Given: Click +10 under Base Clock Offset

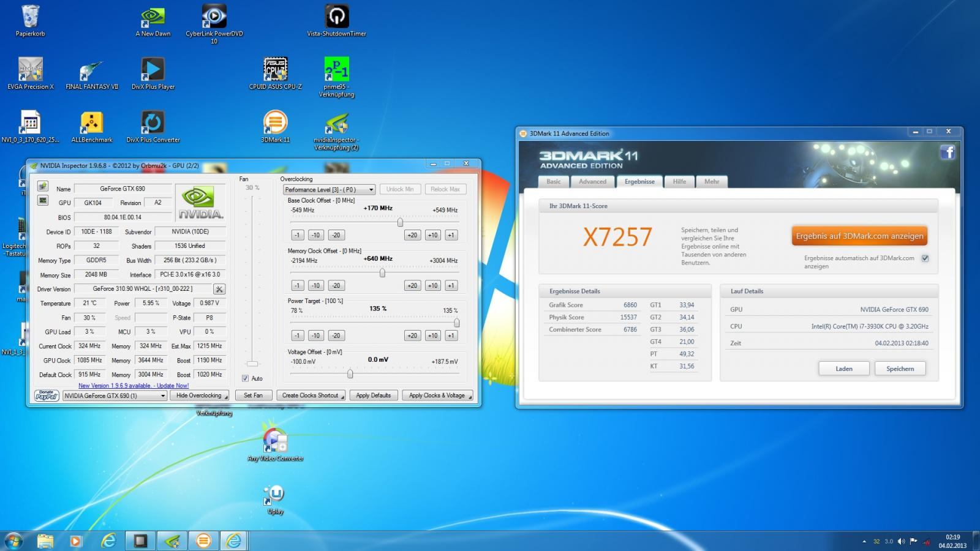Looking at the screenshot, I should click(432, 235).
